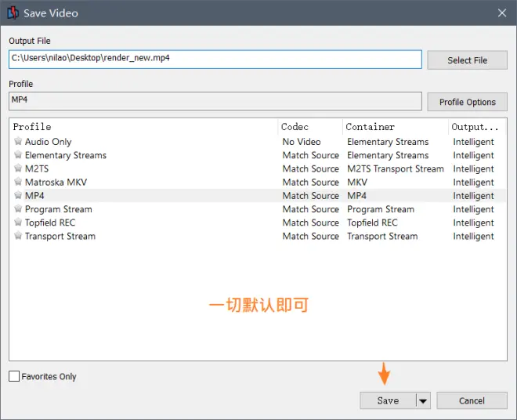Image resolution: width=517 pixels, height=420 pixels.
Task: Toggle favorite star for Transport Stream profile
Action: 18,236
